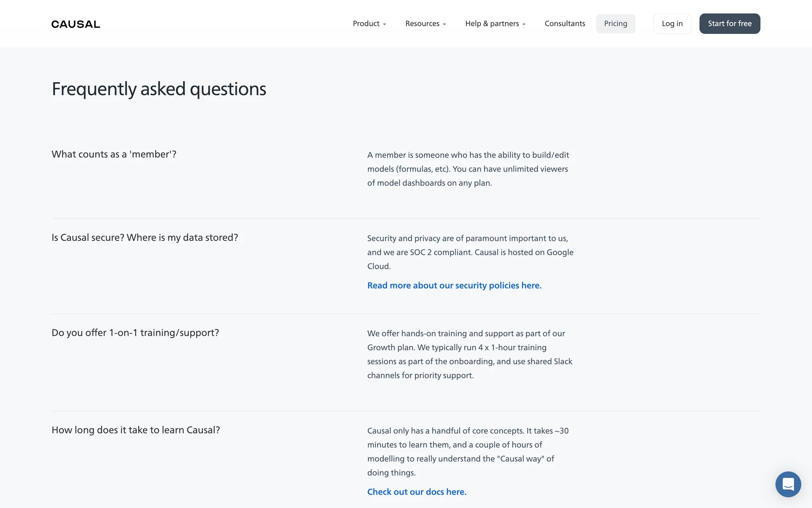This screenshot has height=508, width=812.
Task: Expand the Product dropdown menu
Action: (x=366, y=24)
